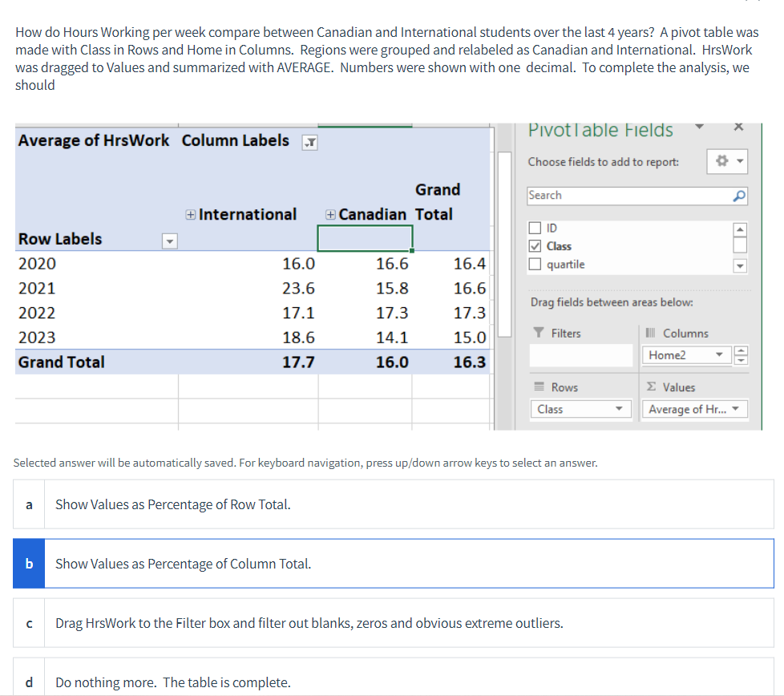Uncheck the Class field checkbox

click(535, 246)
